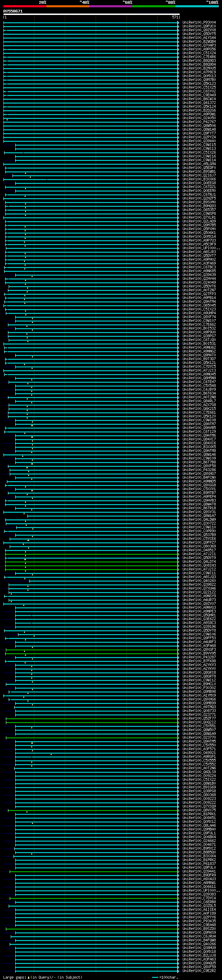Select the UniRef100_P93435 label
This screenshot has height=980, width=222.
click(x=199, y=921)
